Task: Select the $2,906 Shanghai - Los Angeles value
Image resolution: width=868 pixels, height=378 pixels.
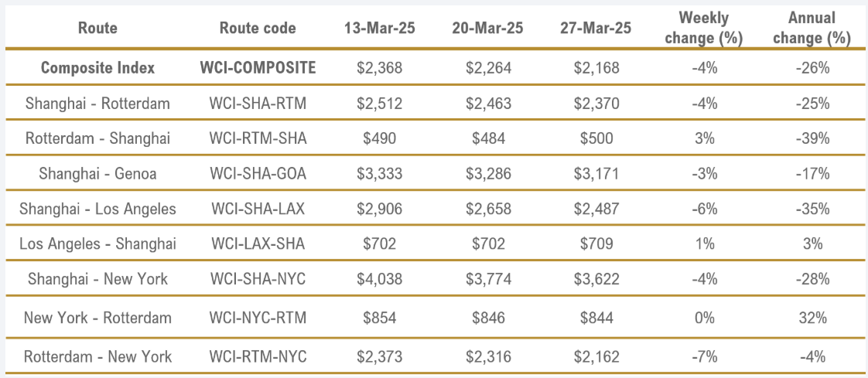Action: point(379,209)
